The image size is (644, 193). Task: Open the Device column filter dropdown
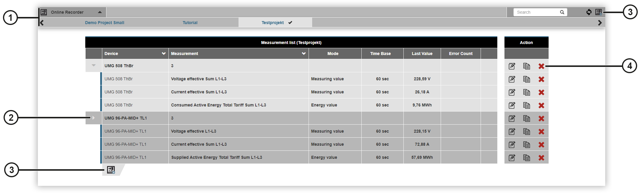click(x=164, y=54)
